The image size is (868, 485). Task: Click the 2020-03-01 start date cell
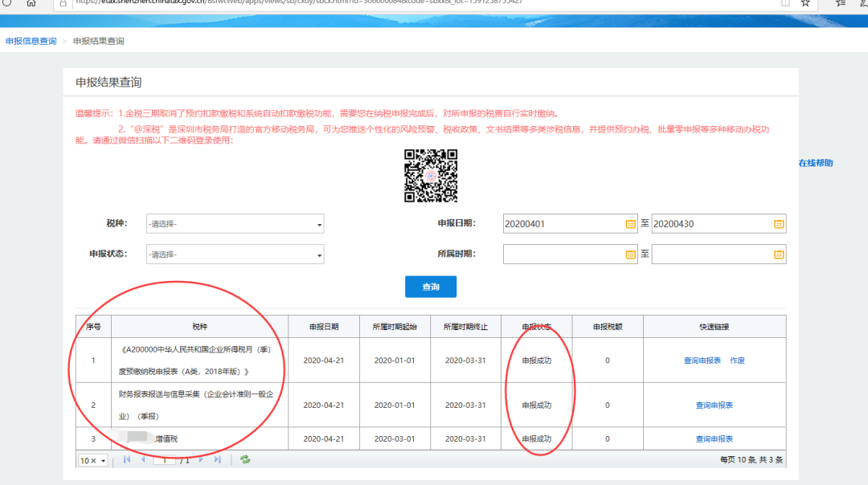[x=394, y=439]
